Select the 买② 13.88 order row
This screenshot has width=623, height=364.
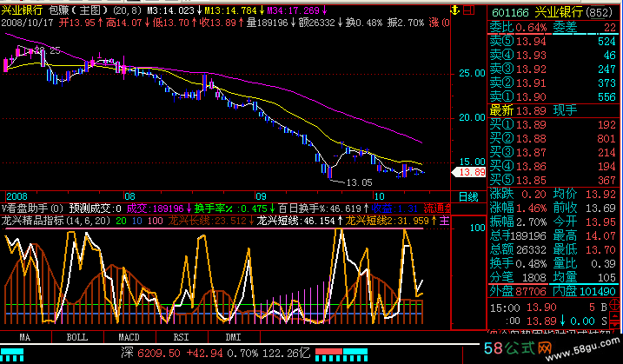click(553, 139)
